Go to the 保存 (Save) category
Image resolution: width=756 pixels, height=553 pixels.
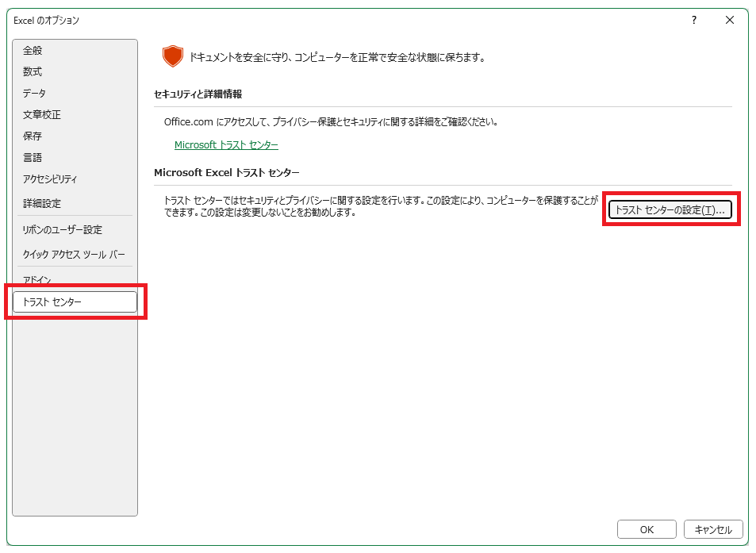[x=33, y=136]
